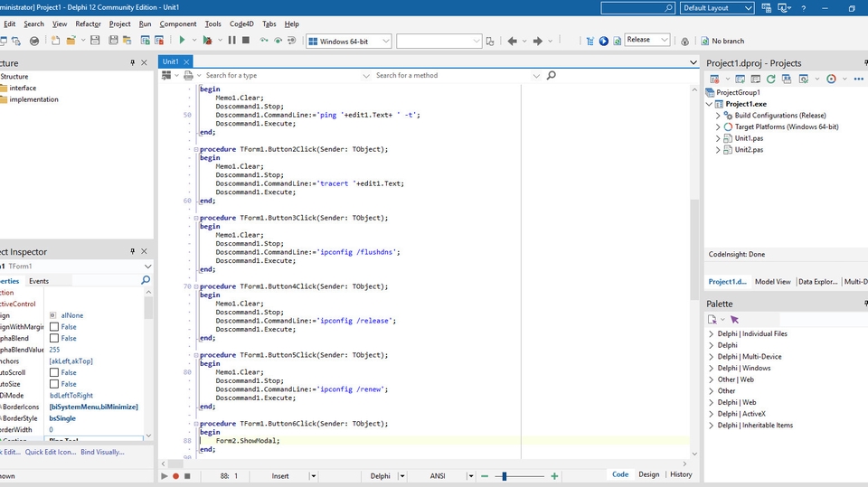Navigate back with the left arrow icon
The width and height of the screenshot is (868, 487).
[513, 41]
